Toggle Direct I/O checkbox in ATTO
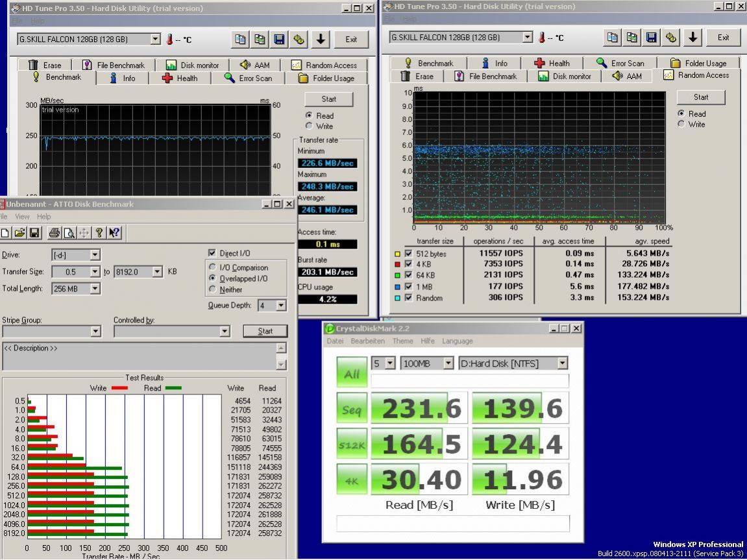The width and height of the screenshot is (747, 560). click(x=212, y=253)
